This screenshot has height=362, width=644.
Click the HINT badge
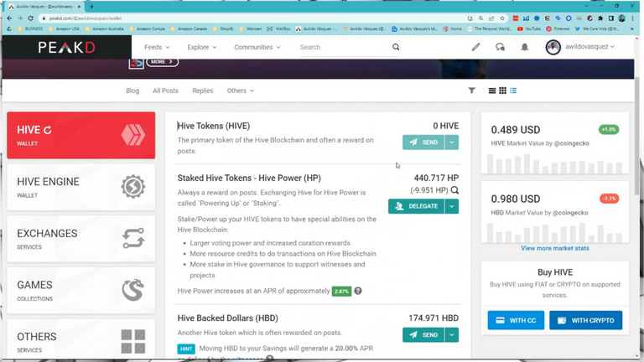click(186, 349)
